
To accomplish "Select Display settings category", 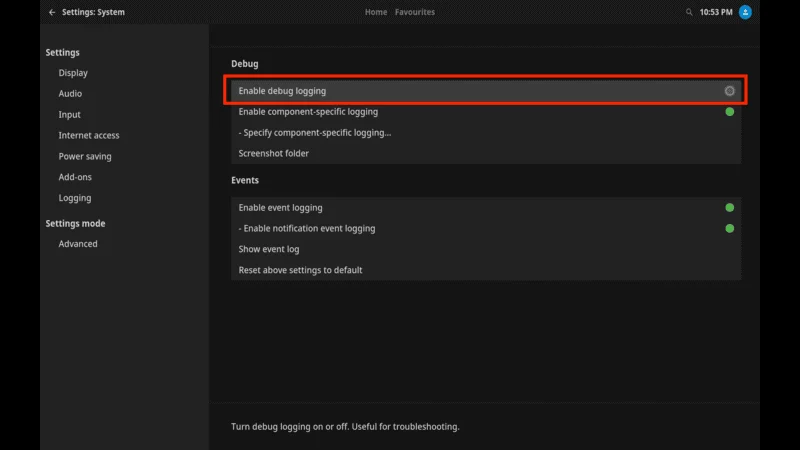I will [x=73, y=73].
